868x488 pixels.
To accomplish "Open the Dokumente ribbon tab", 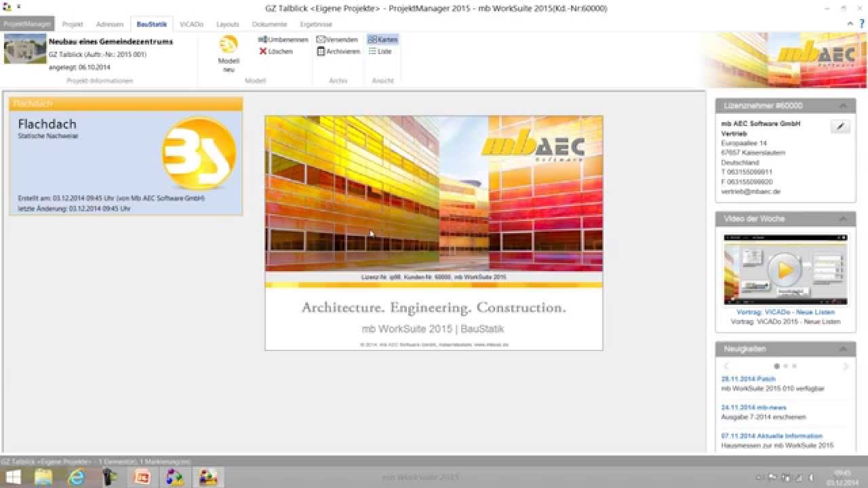I will [x=269, y=24].
